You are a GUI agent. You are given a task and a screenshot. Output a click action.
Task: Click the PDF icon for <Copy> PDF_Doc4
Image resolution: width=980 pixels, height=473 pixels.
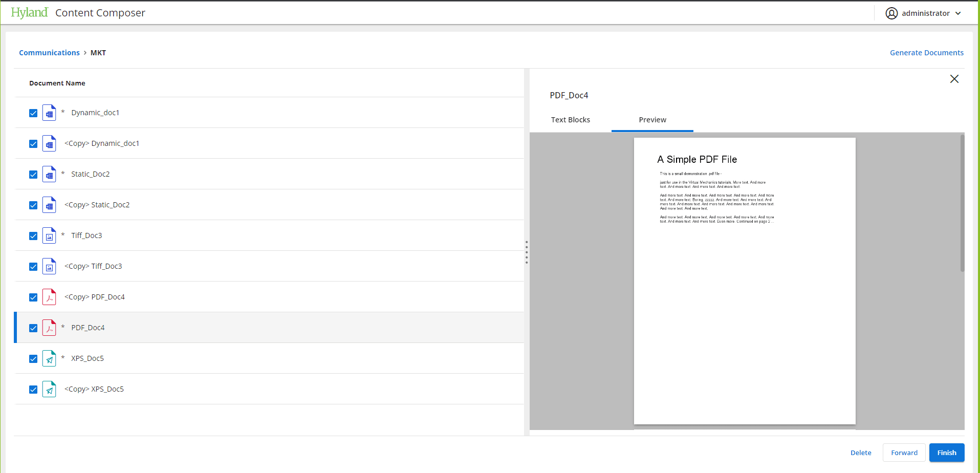[49, 297]
